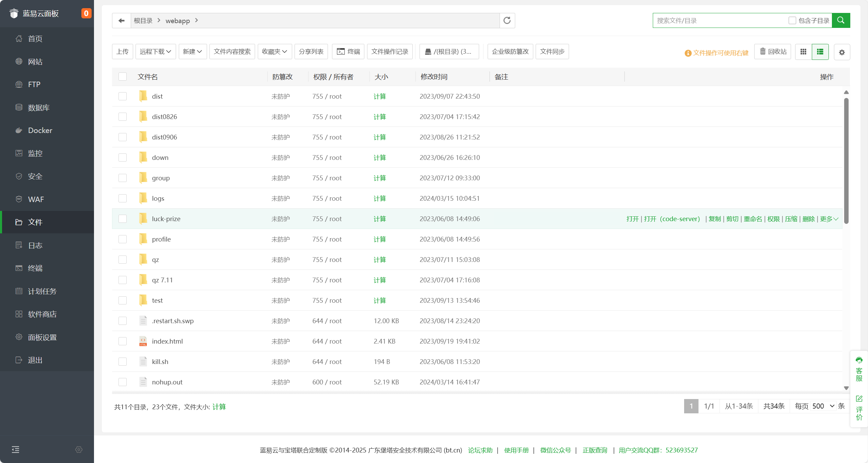Open enterprise tamper-proof (企业级防篡改)
Screen dimensions: 868x463
pyautogui.click(x=510, y=51)
